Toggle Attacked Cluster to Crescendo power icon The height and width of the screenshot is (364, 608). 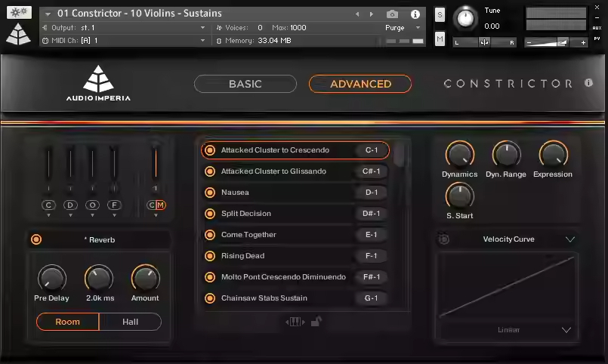(210, 150)
